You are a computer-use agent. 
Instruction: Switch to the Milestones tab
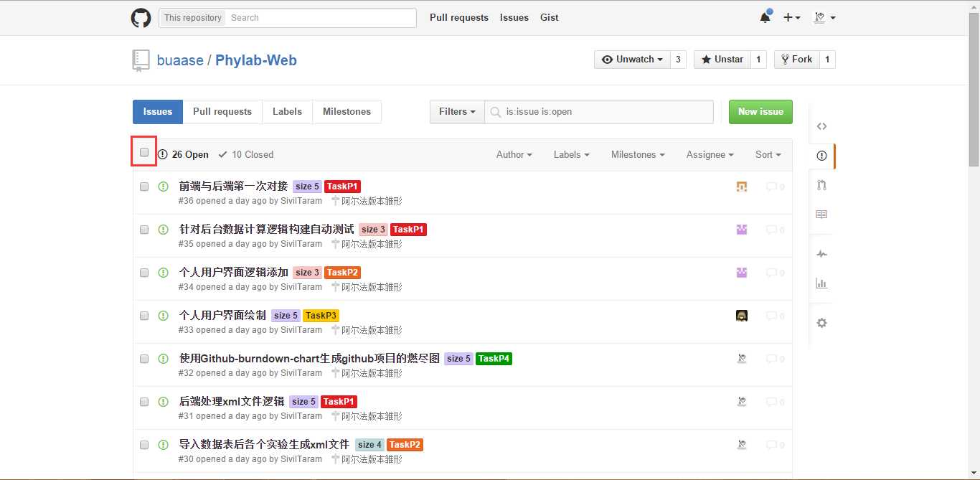pos(347,112)
